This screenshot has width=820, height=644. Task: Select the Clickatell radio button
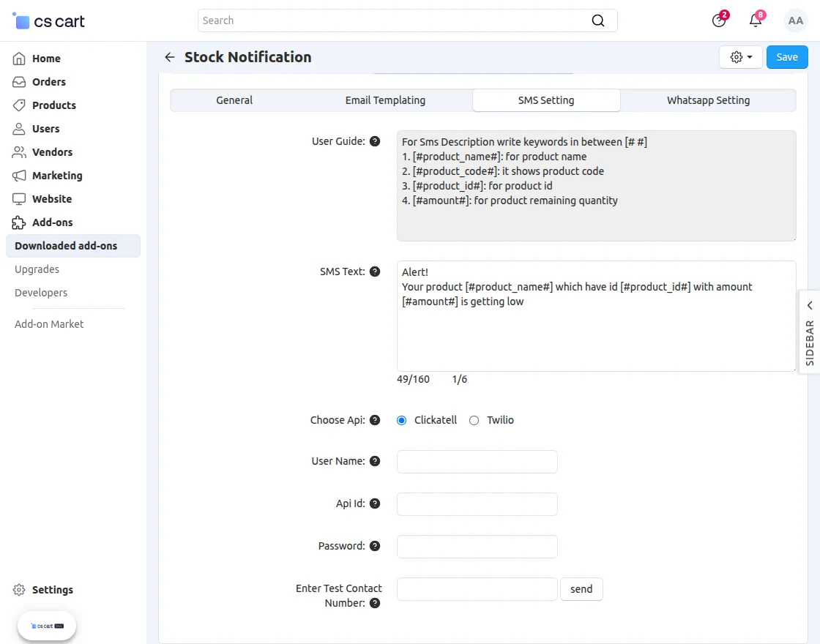(401, 420)
